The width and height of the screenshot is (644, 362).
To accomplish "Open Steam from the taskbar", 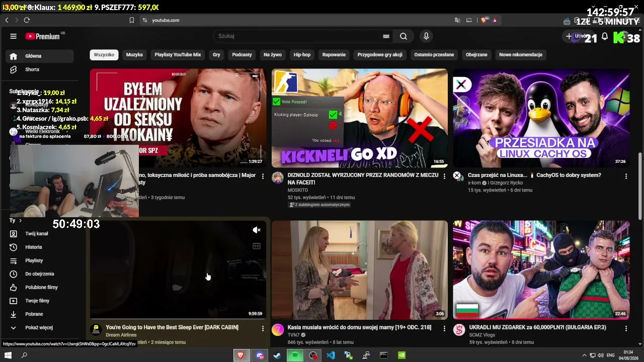I will (277, 355).
